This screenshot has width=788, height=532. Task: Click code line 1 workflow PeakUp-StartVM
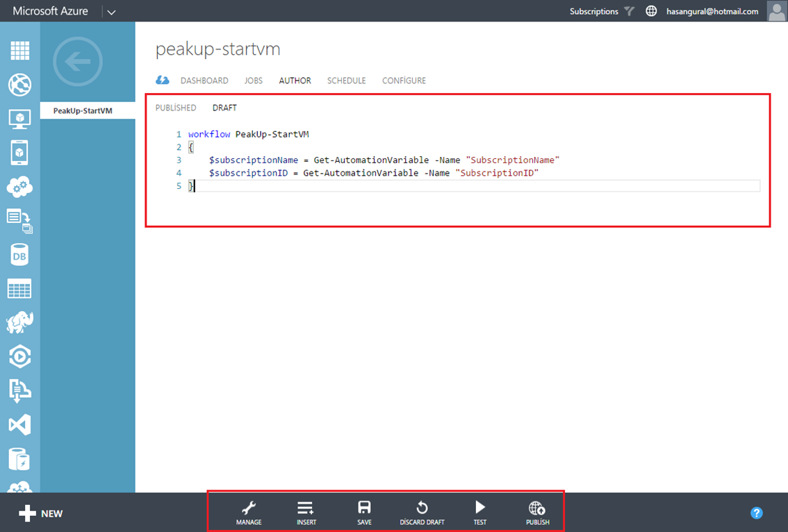coord(248,134)
